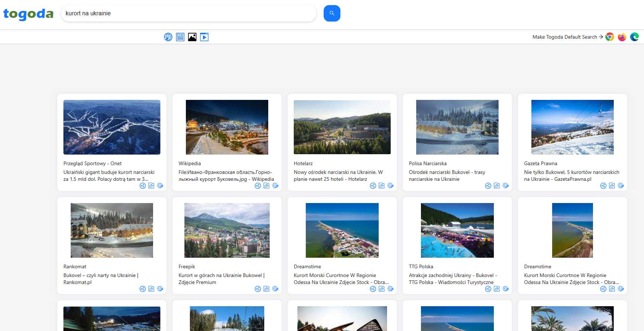Click the 'Polisa Narciarska' source label

point(428,163)
